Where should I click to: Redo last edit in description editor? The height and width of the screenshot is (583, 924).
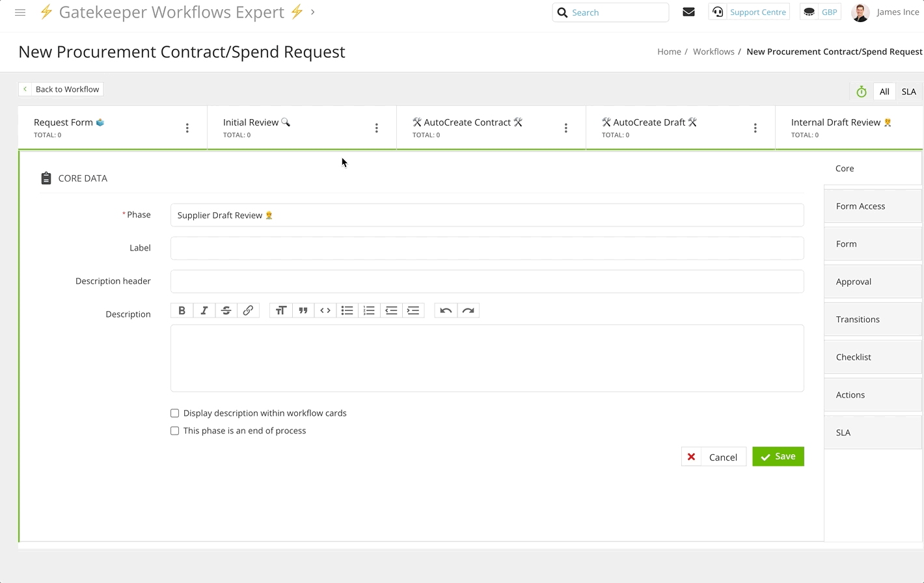pos(468,310)
